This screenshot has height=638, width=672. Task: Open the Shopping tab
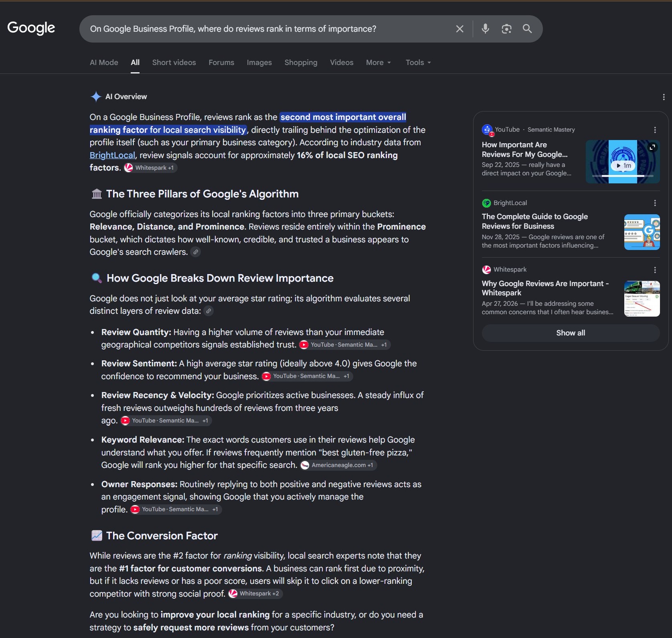(301, 63)
